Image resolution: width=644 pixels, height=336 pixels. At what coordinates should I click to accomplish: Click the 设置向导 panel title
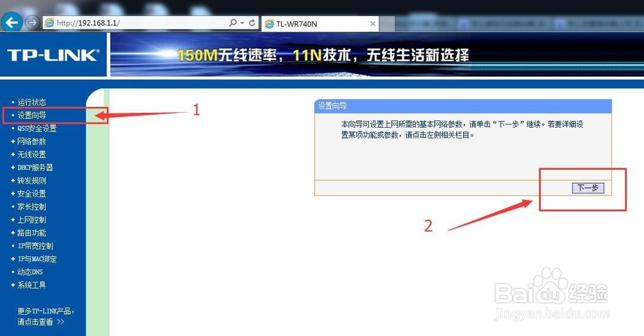point(332,106)
